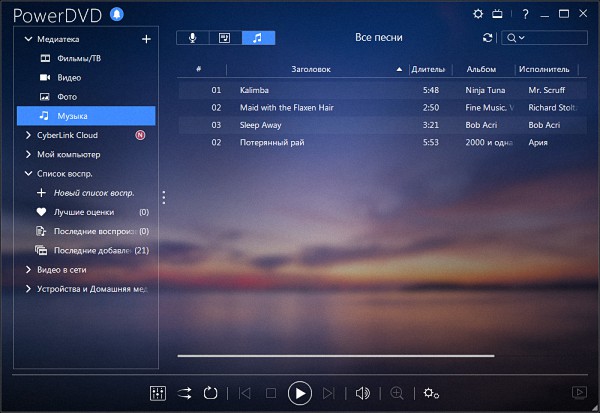
Task: Add media with Медиатека plus icon
Action: [146, 39]
